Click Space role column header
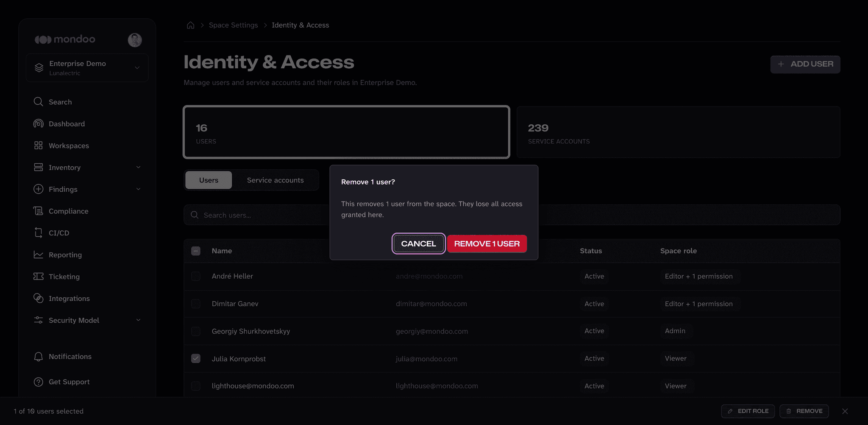The image size is (868, 425). pyautogui.click(x=679, y=251)
